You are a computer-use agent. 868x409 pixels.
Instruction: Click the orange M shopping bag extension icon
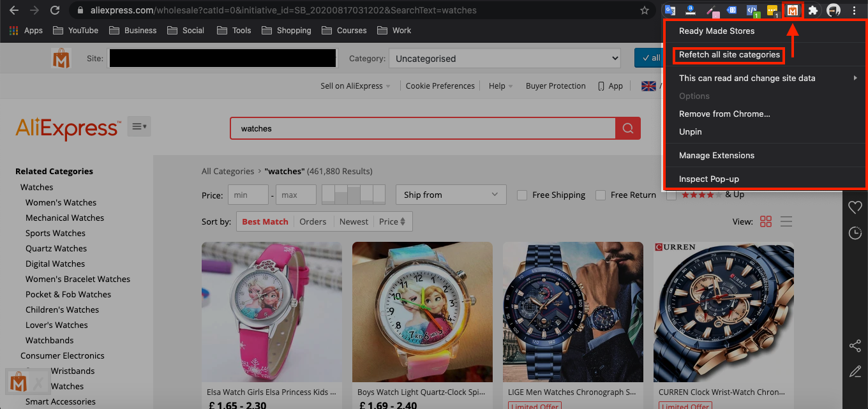793,11
